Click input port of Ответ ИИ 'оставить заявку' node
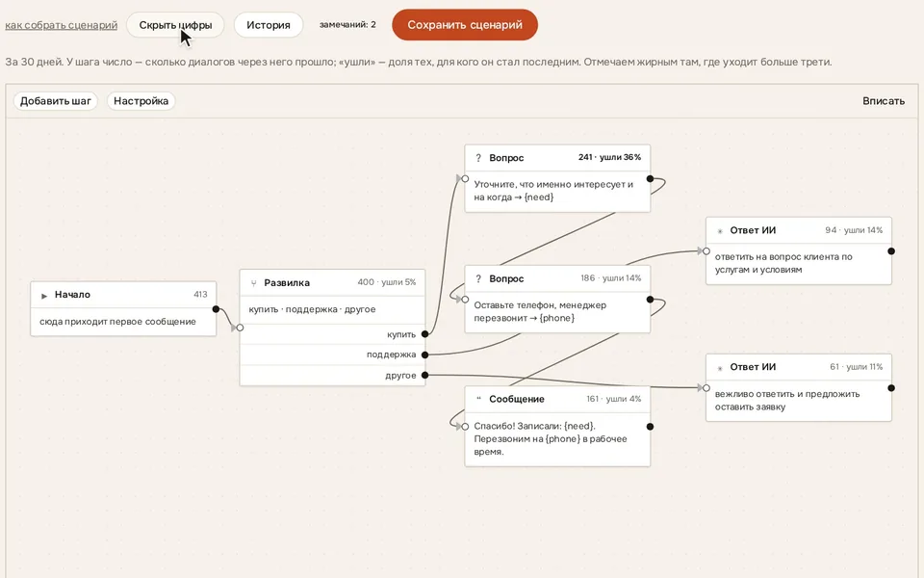 coord(706,388)
